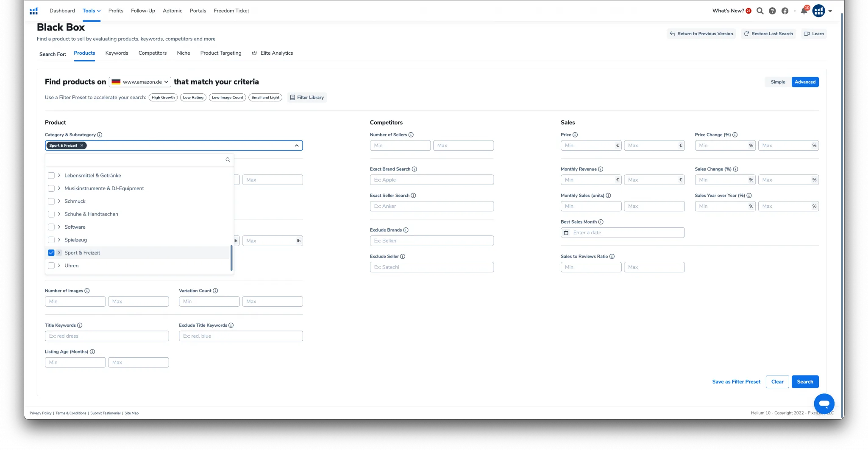The width and height of the screenshot is (868, 451).
Task: Open the www.amazon.de marketplace dropdown
Action: coord(140,82)
